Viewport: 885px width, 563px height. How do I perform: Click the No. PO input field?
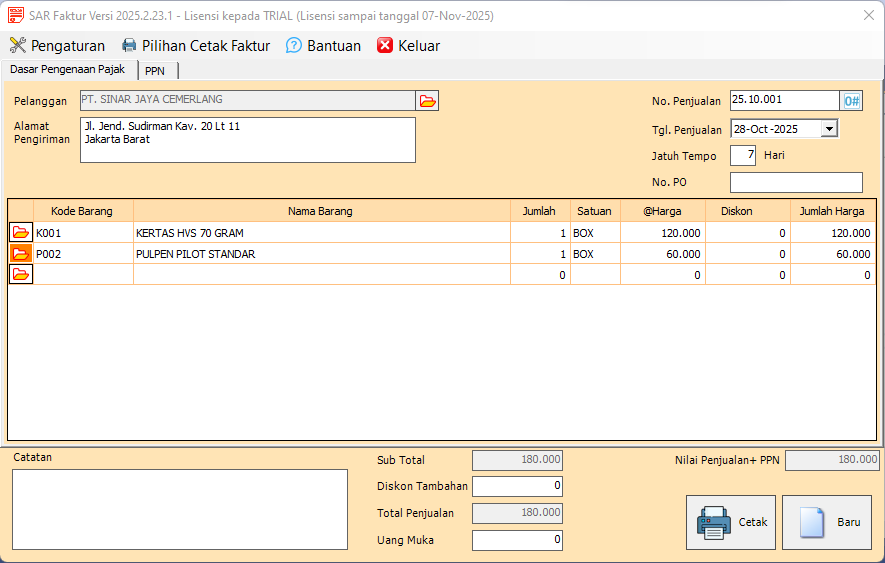[x=795, y=183]
